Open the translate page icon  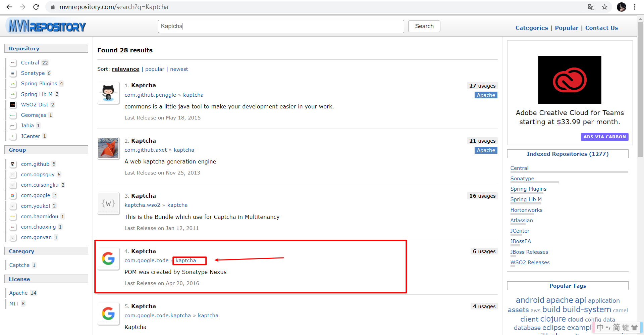[x=591, y=7]
